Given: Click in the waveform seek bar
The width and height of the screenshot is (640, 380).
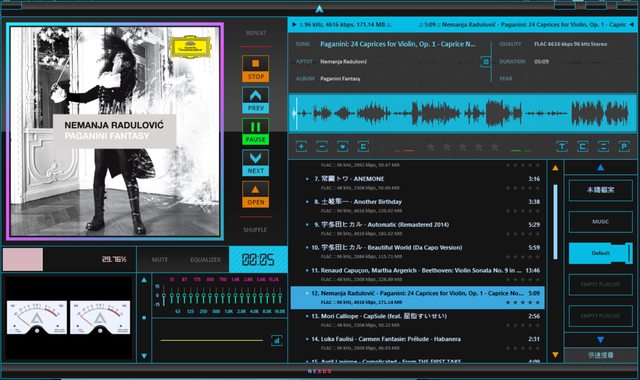Looking at the screenshot, I should (x=462, y=113).
